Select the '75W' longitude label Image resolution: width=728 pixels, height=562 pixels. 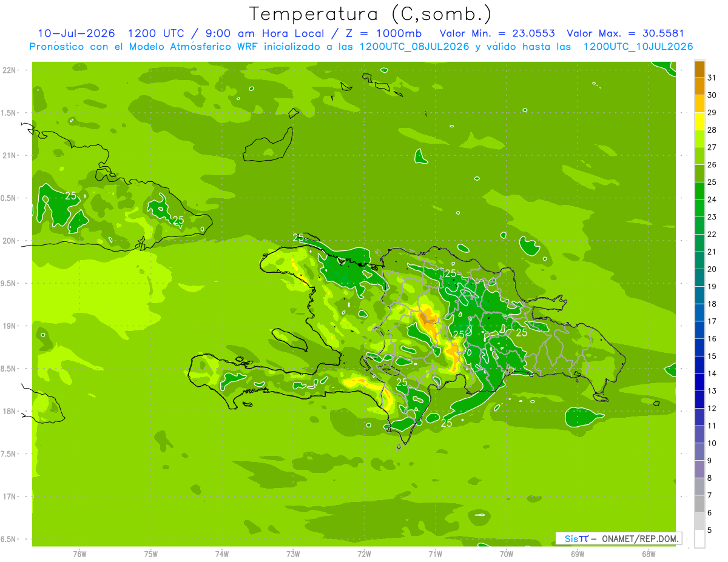pyautogui.click(x=151, y=554)
